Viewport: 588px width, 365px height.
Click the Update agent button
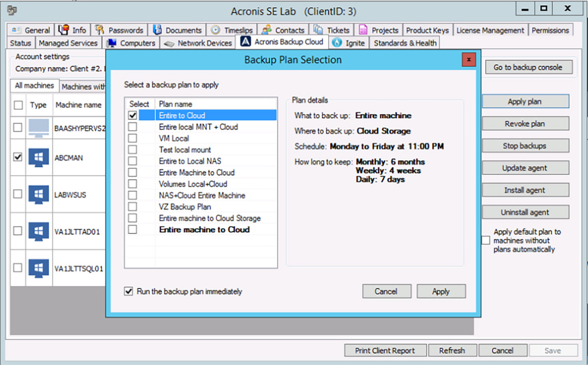525,168
